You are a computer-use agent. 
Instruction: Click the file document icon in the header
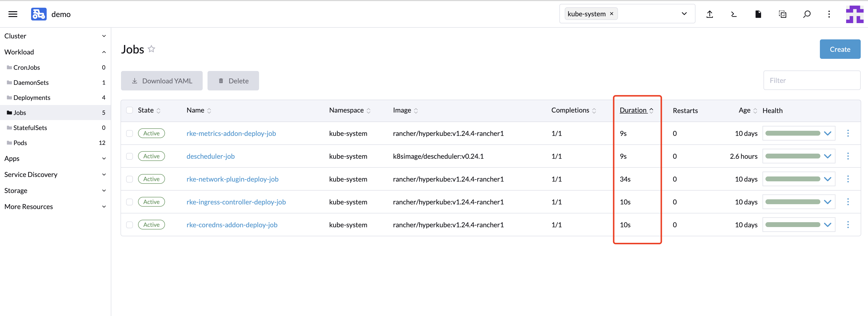pyautogui.click(x=758, y=14)
